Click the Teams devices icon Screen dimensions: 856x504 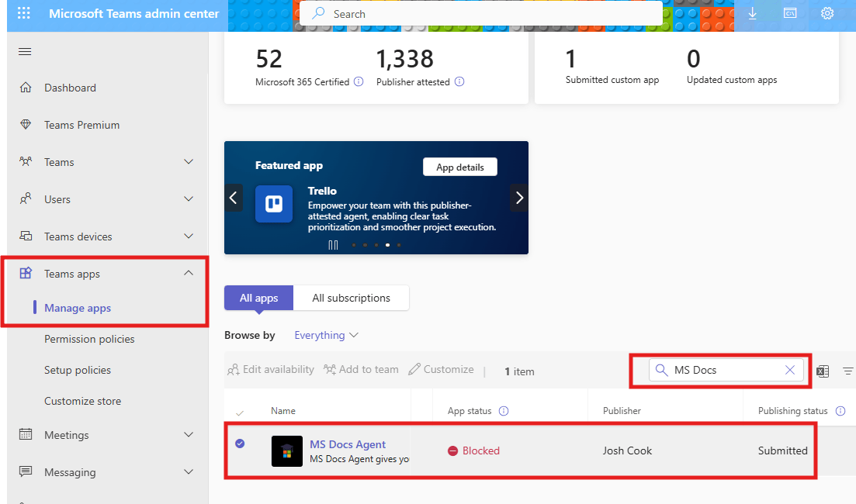[26, 236]
